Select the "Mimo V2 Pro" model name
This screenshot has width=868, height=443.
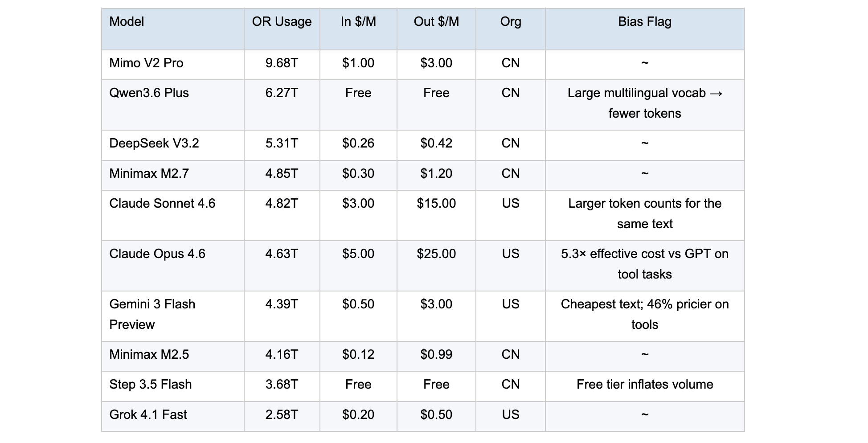(146, 63)
